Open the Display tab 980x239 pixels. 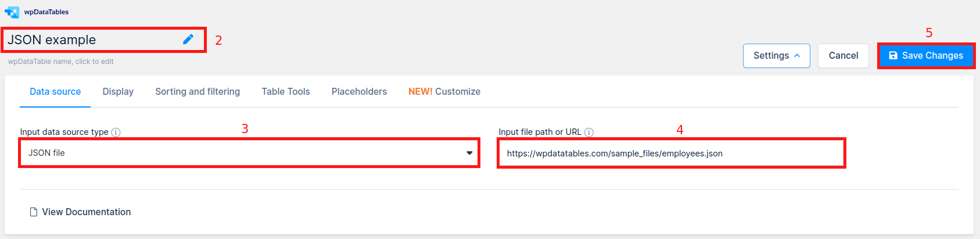point(118,92)
